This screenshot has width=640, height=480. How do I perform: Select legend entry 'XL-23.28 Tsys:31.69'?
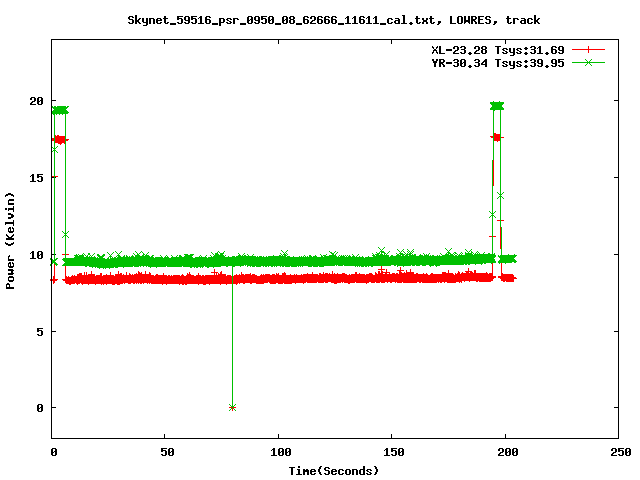click(x=498, y=50)
